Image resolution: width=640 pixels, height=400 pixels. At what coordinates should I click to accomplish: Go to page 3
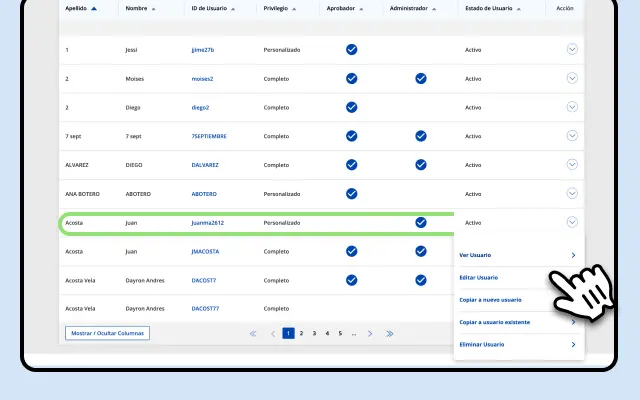[x=314, y=333]
